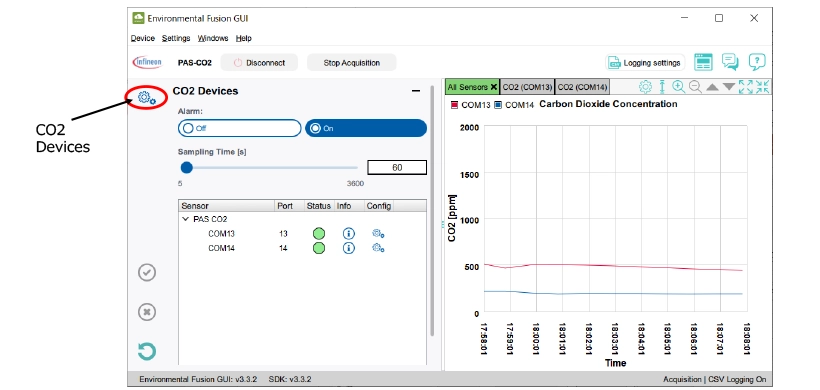The image size is (820, 390).
Task: Click the PAS-CO2 label
Action: point(195,63)
